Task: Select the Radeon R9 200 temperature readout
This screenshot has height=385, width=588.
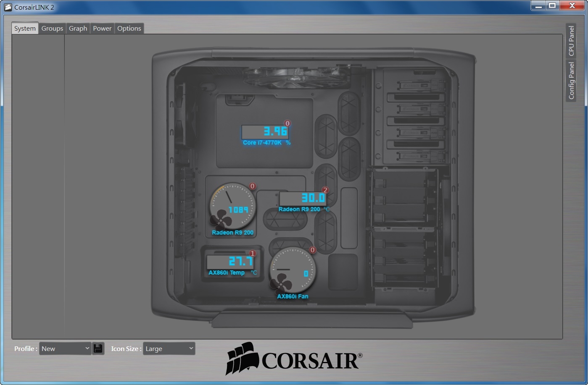Action: (303, 198)
